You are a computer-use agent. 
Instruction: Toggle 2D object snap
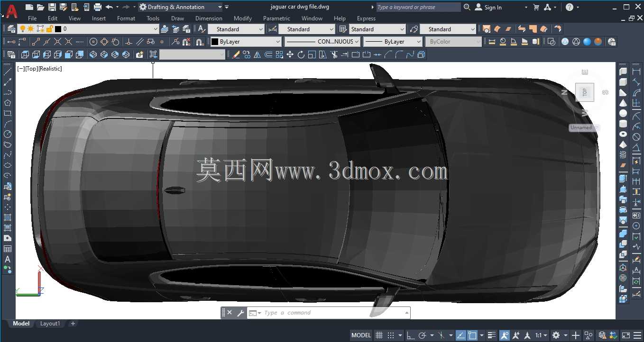coord(472,335)
